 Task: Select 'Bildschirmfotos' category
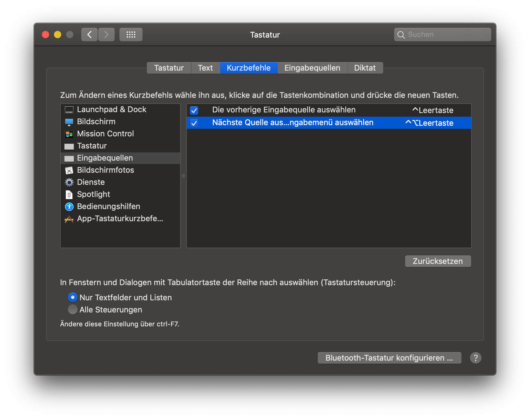120,170
